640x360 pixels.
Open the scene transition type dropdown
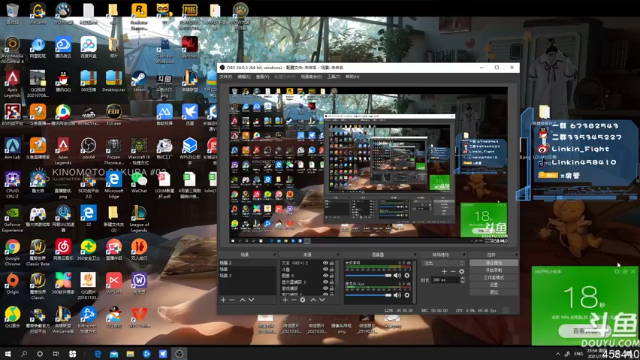pyautogui.click(x=444, y=263)
